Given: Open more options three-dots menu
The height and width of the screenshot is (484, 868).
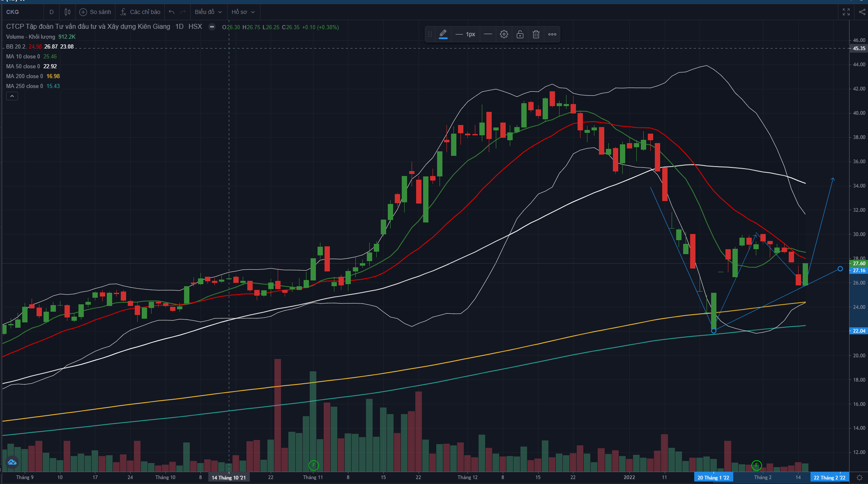Looking at the screenshot, I should (x=552, y=34).
